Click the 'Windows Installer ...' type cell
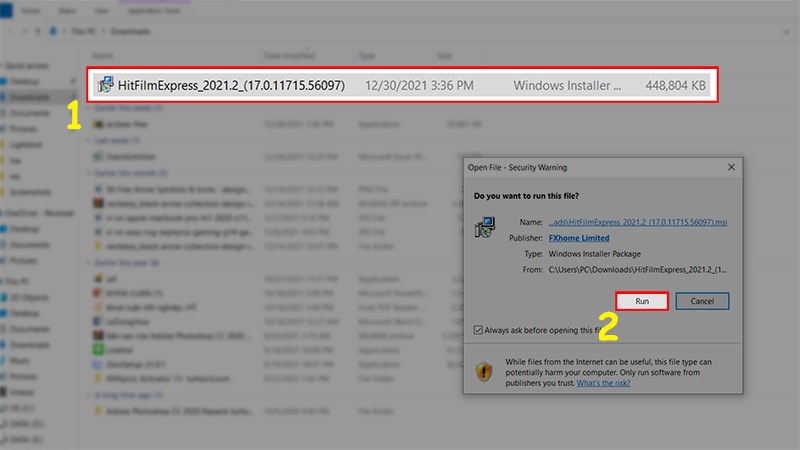Viewport: 800px width, 450px height. (566, 85)
